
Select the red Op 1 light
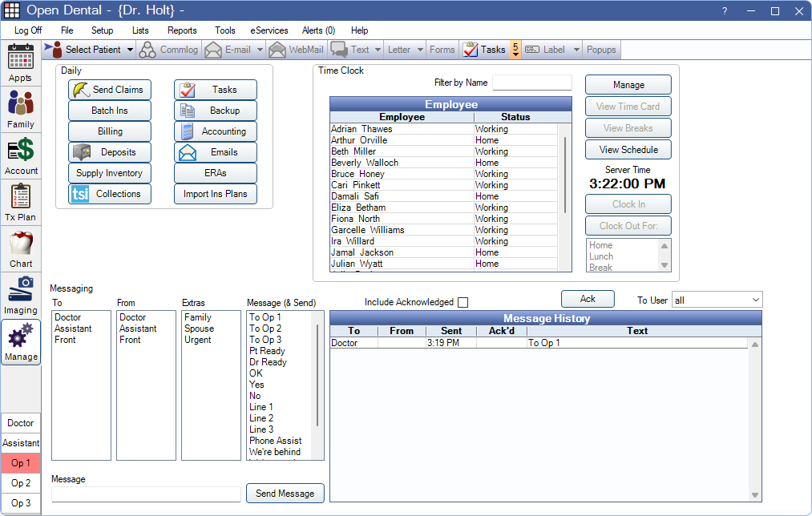coord(21,463)
